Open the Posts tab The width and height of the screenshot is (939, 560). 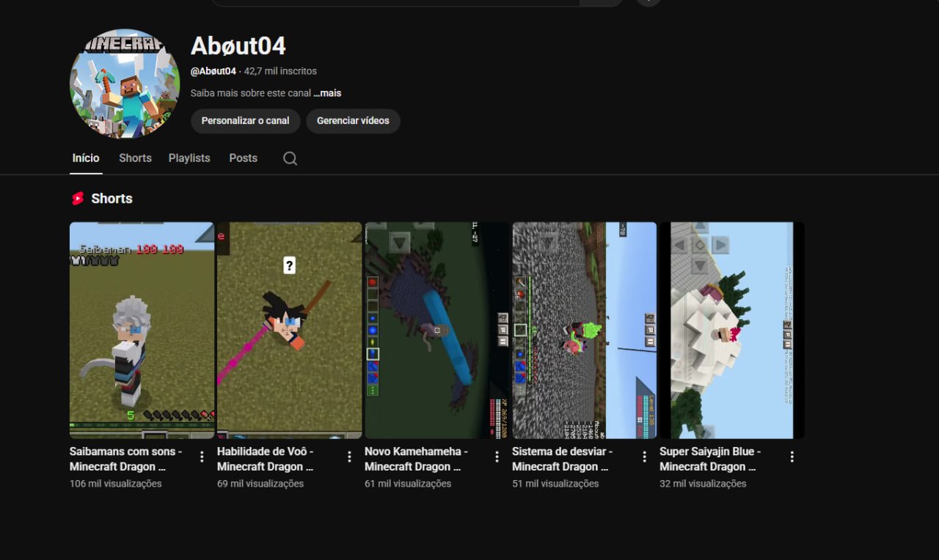coord(243,158)
